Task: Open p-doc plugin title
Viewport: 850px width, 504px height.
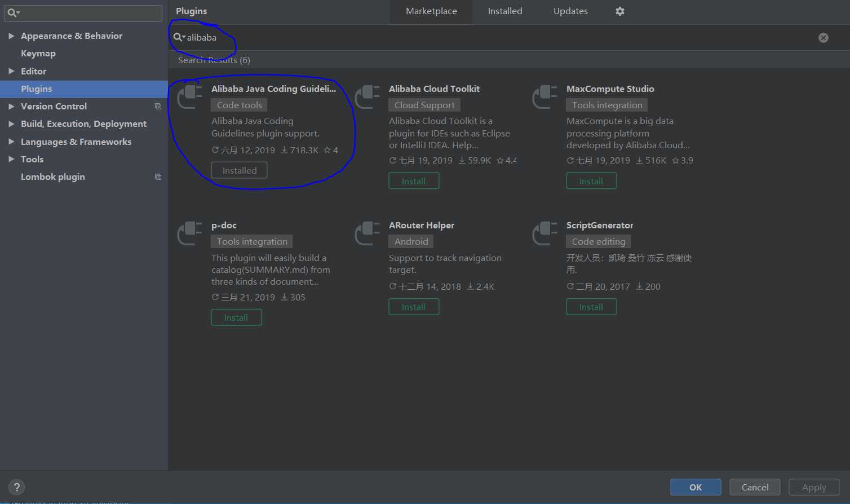Action: tap(224, 225)
